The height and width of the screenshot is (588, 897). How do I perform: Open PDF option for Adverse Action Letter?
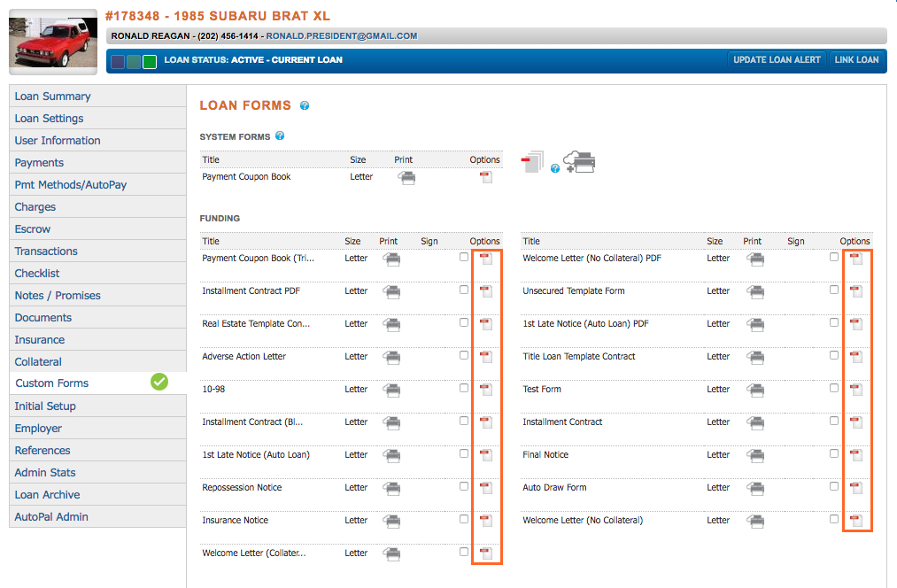pos(486,357)
